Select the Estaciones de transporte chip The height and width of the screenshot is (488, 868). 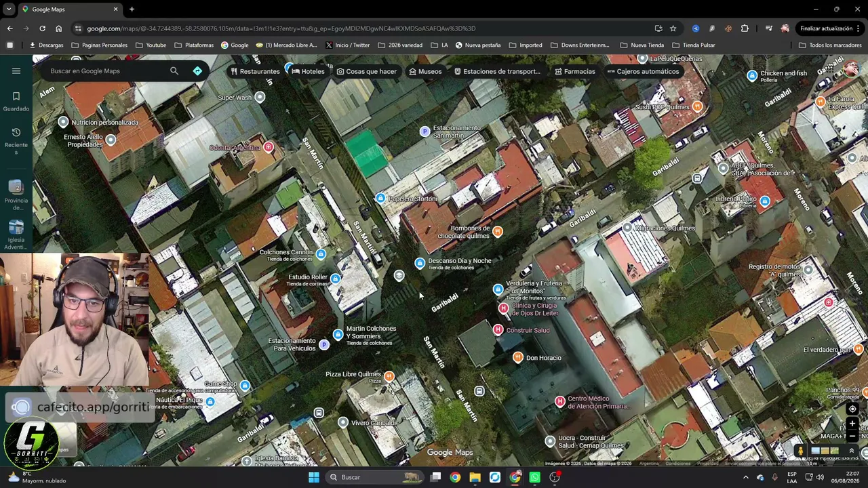497,71
